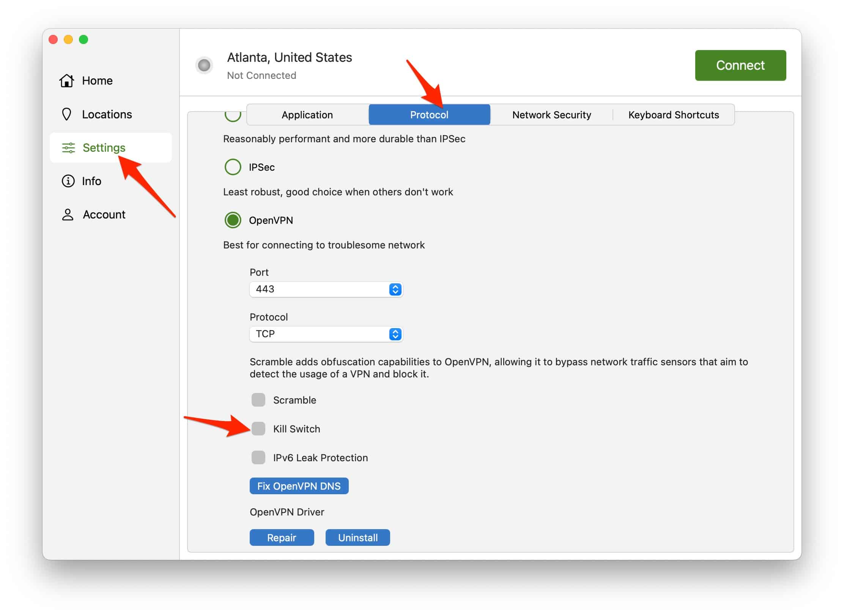Enable the Scramble checkbox
The width and height of the screenshot is (844, 616).
pos(258,400)
